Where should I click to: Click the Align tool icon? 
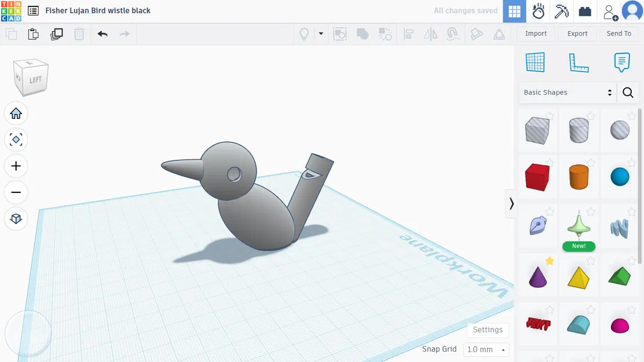pyautogui.click(x=408, y=34)
